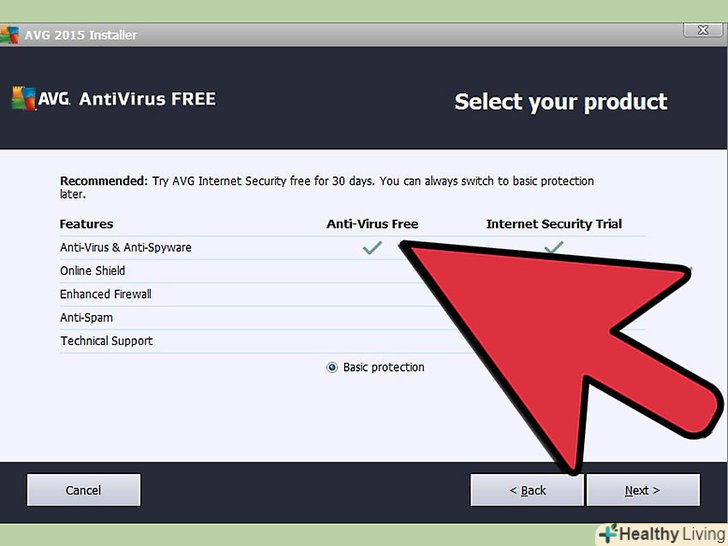Close the AVG 2015 Installer window
This screenshot has height=546, width=728.
[x=703, y=30]
